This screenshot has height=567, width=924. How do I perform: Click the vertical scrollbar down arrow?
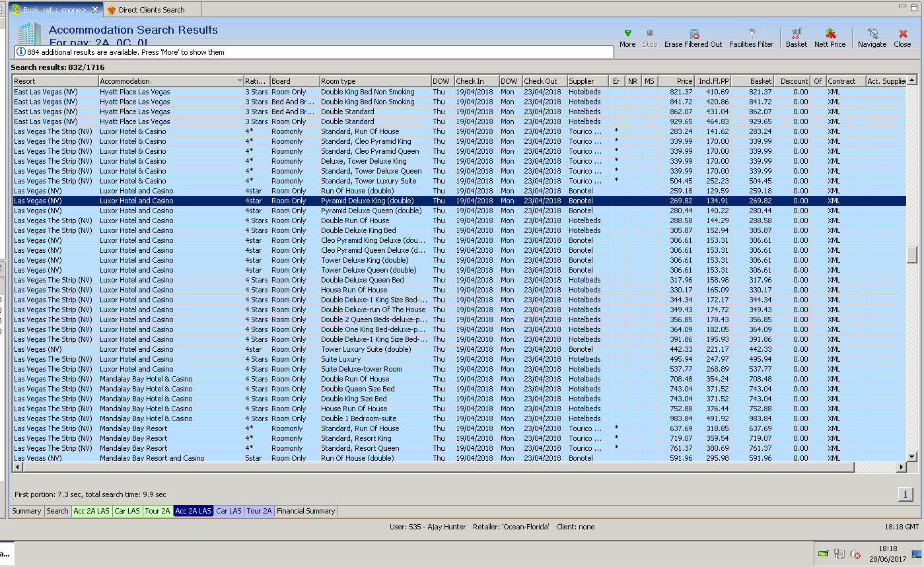click(x=912, y=456)
